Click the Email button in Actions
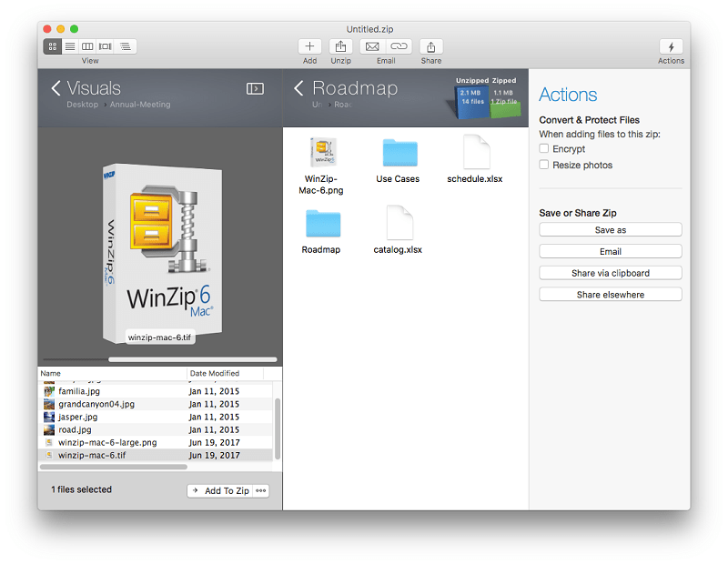This screenshot has width=728, height=564. pos(610,251)
